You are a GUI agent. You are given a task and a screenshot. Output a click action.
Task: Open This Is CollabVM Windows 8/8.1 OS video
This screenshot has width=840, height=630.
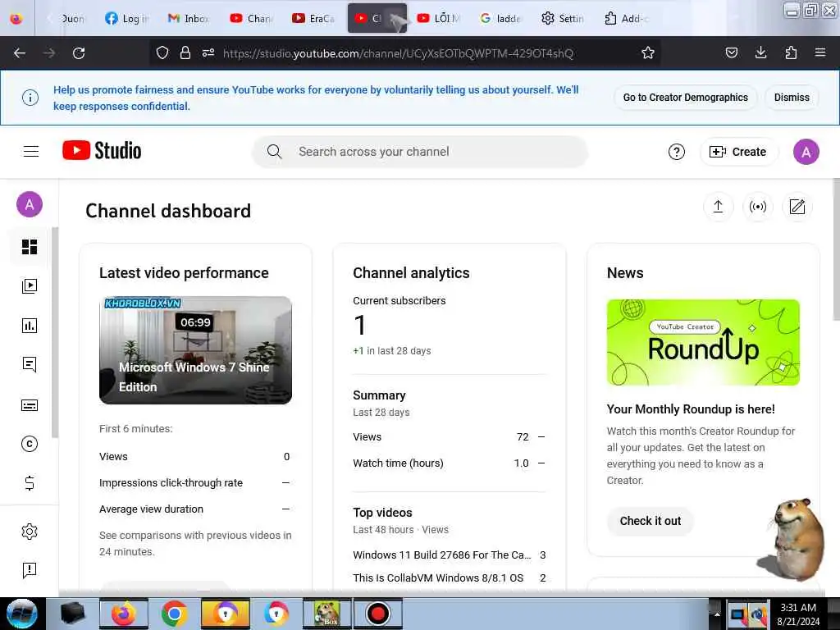[x=438, y=578]
